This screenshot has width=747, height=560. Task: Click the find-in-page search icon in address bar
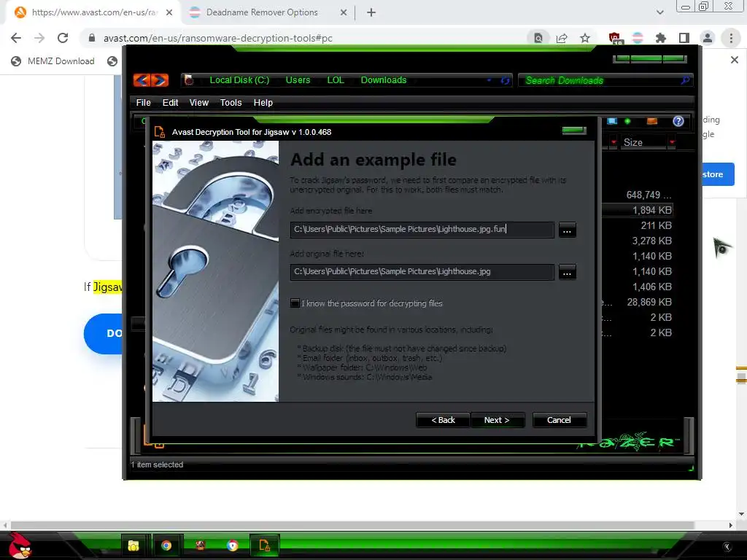tap(538, 38)
